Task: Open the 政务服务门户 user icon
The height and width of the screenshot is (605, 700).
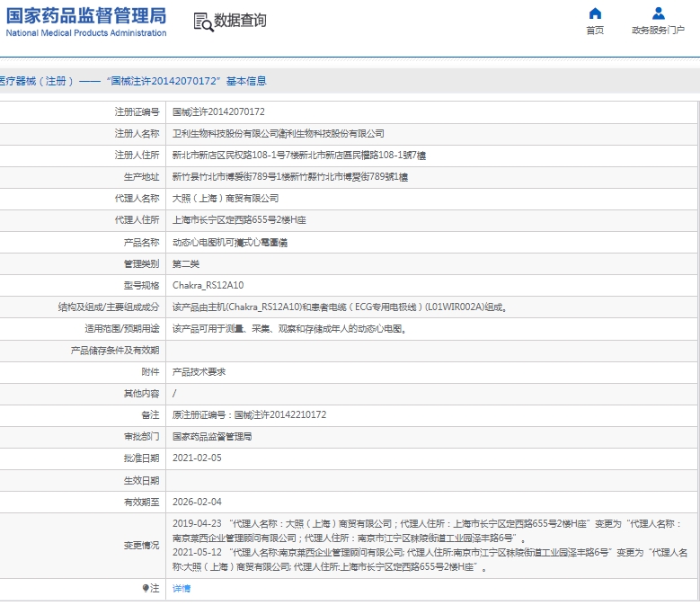Action: coord(658,13)
